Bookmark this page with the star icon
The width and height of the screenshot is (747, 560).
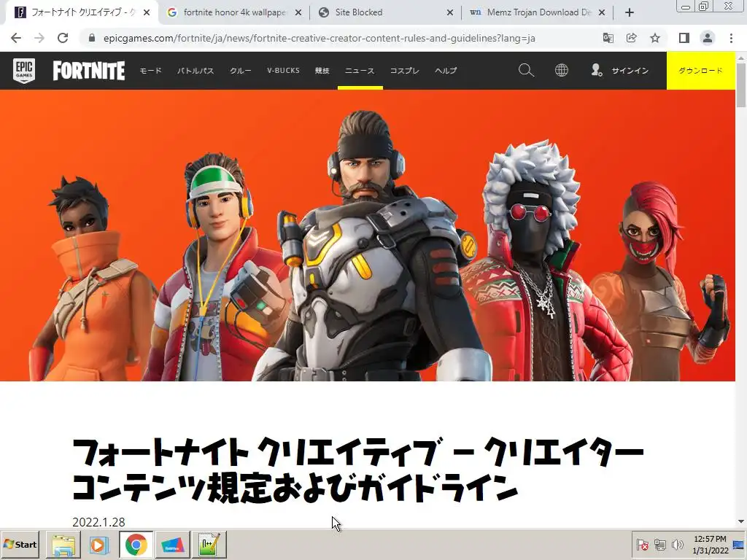655,38
